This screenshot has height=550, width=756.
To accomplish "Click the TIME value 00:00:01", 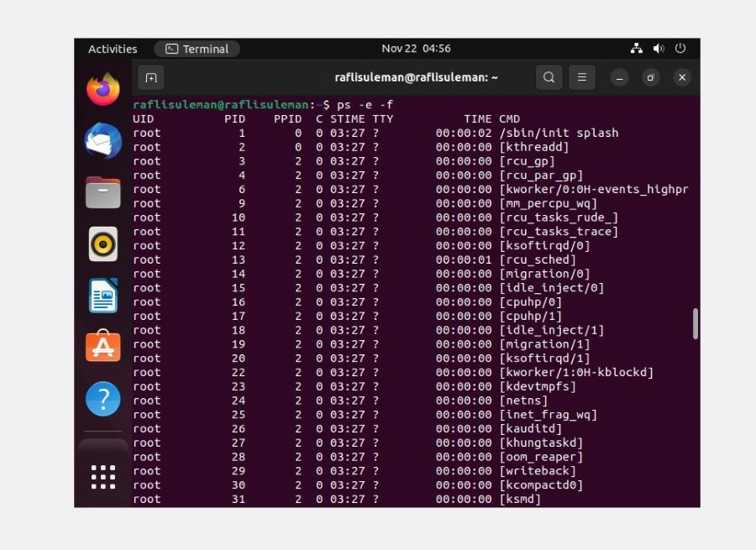I will click(x=464, y=259).
